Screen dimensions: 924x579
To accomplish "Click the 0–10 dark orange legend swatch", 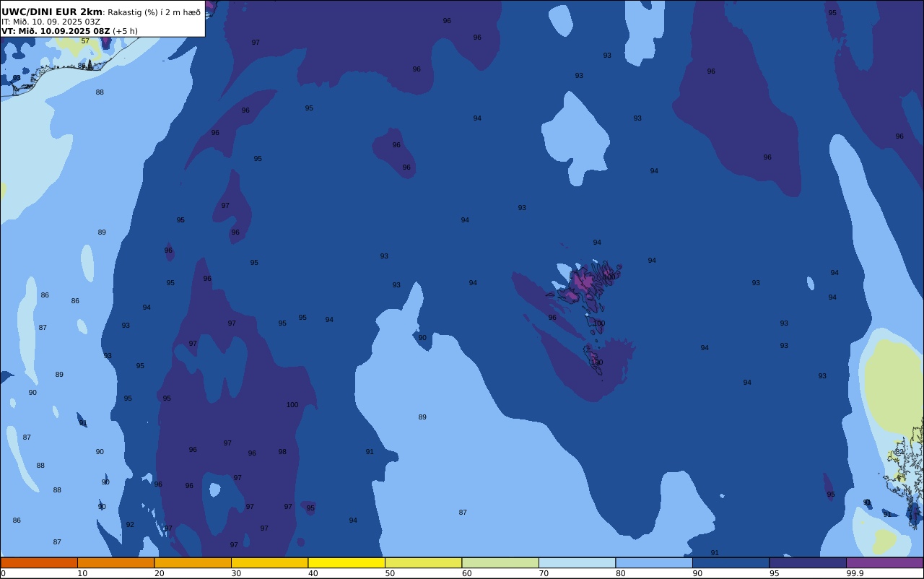I will 39,562.
